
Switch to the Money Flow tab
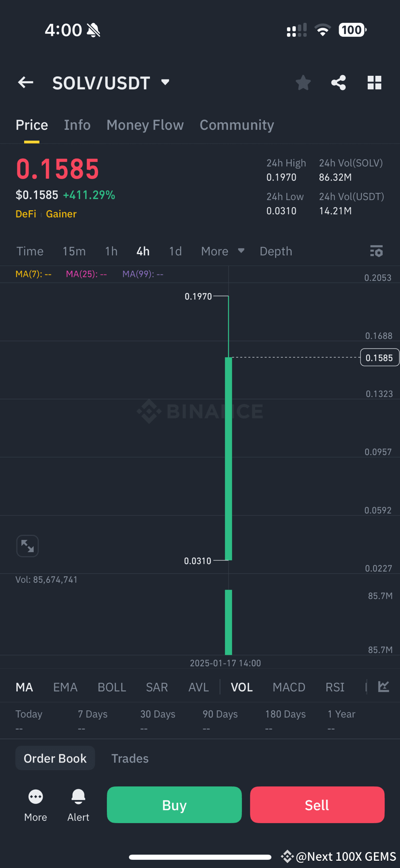(x=145, y=125)
